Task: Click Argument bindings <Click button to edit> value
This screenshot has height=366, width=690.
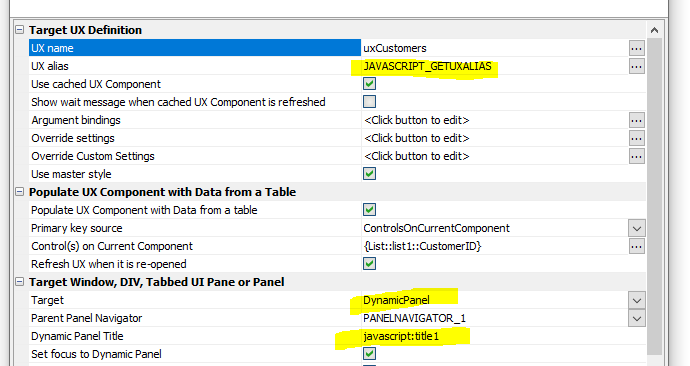Action: 417,120
